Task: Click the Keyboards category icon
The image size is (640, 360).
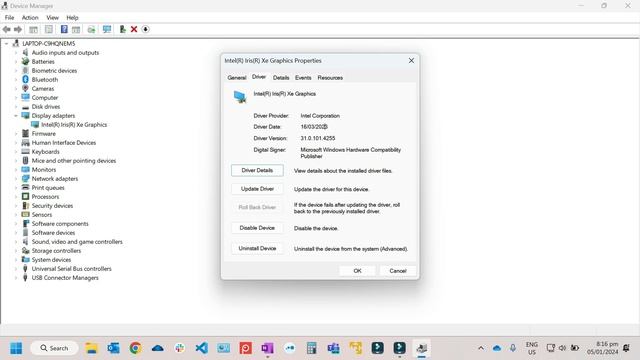Action: pyautogui.click(x=25, y=151)
